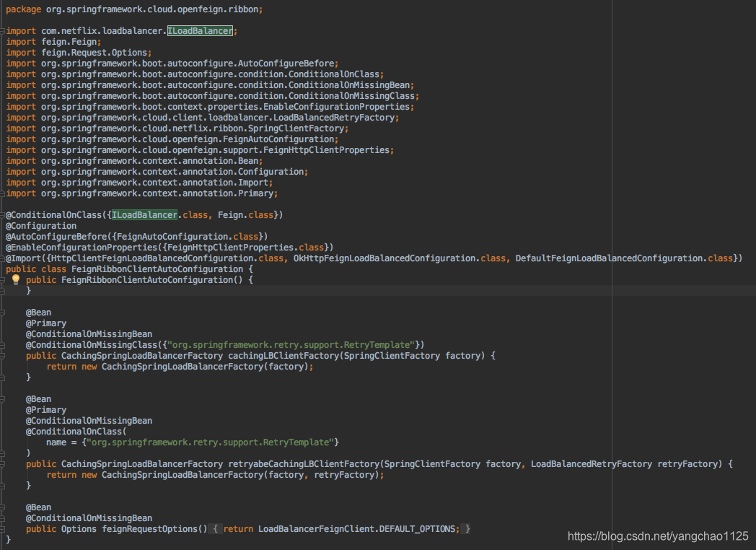This screenshot has width=756, height=550.
Task: Click the retryabeCachingLBClientFactory method name
Action: click(304, 464)
